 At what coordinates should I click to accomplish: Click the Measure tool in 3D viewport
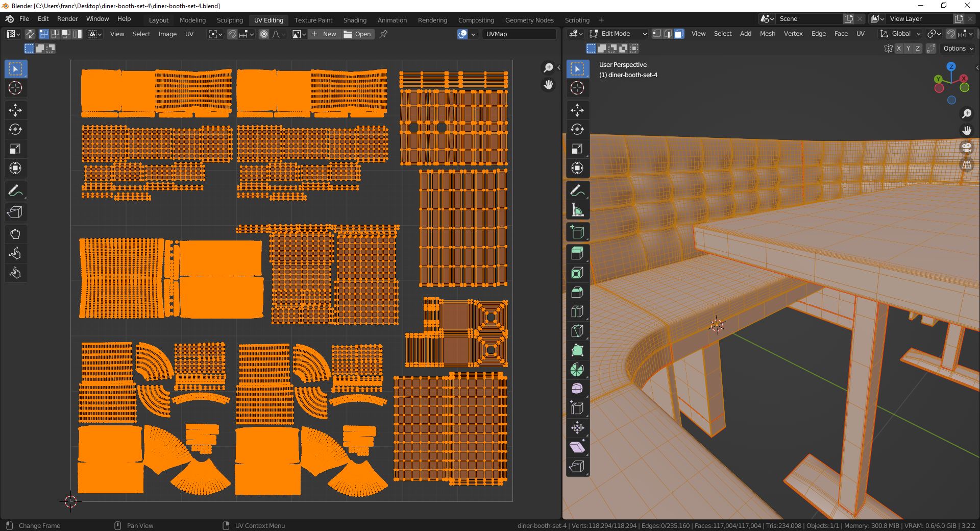click(x=577, y=210)
